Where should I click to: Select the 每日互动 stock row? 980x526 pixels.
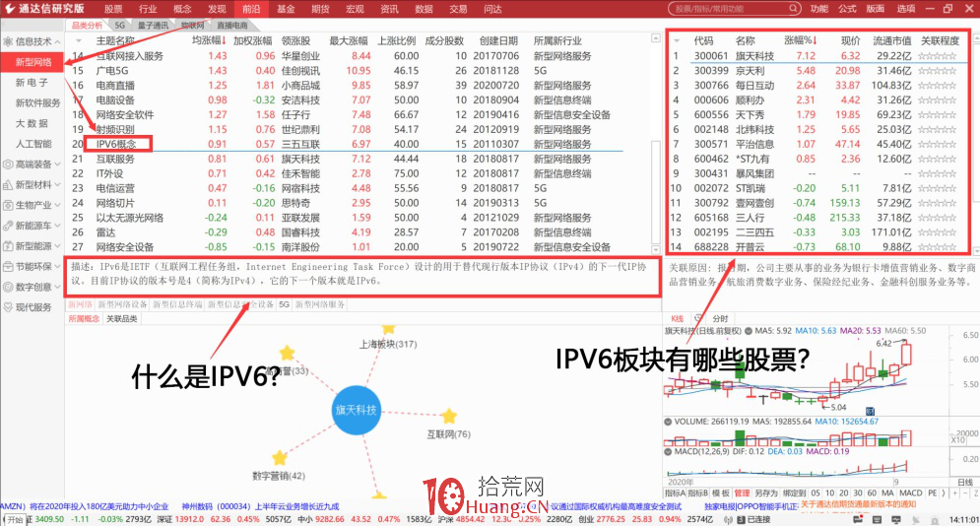(817, 86)
